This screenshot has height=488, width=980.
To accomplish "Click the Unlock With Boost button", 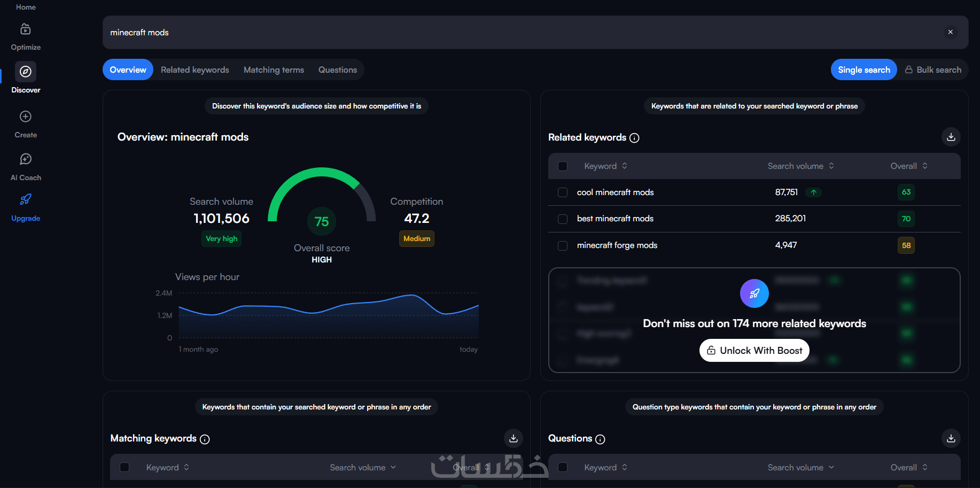I will point(755,351).
